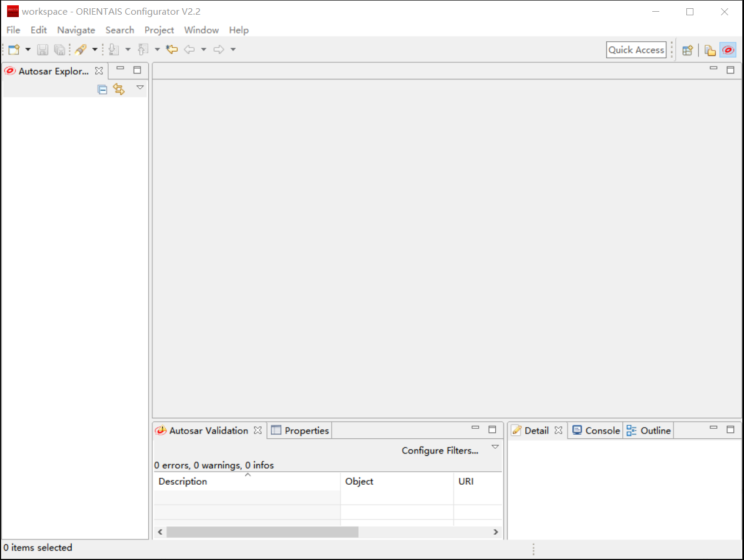Screen dimensions: 744x560
Task: Expand the Autosar Explorer view menu
Action: coord(140,88)
